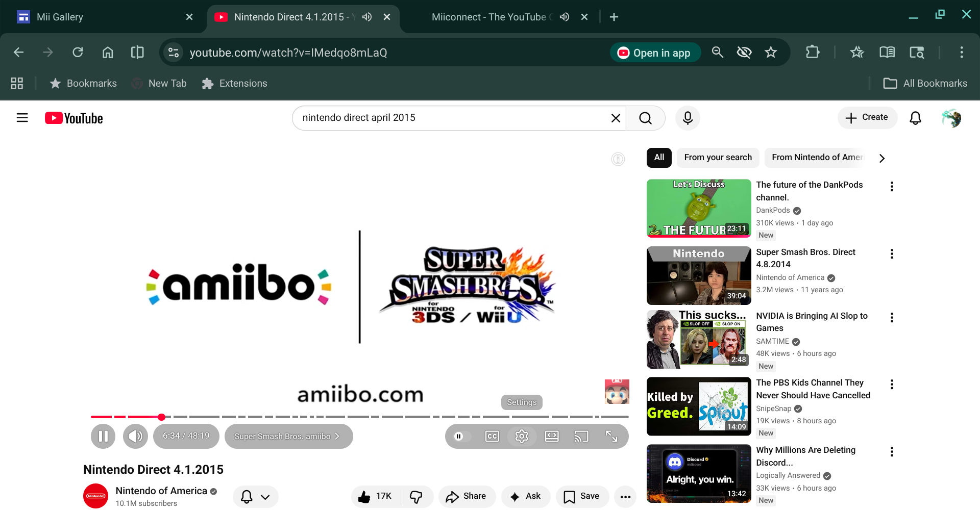
Task: Toggle autoplay switch in player
Action: pos(462,437)
